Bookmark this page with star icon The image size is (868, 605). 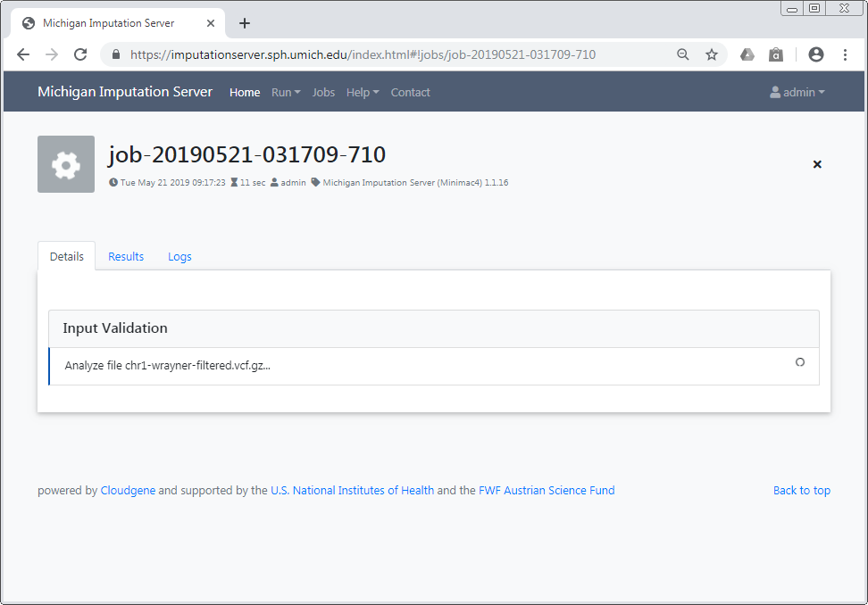coord(712,54)
